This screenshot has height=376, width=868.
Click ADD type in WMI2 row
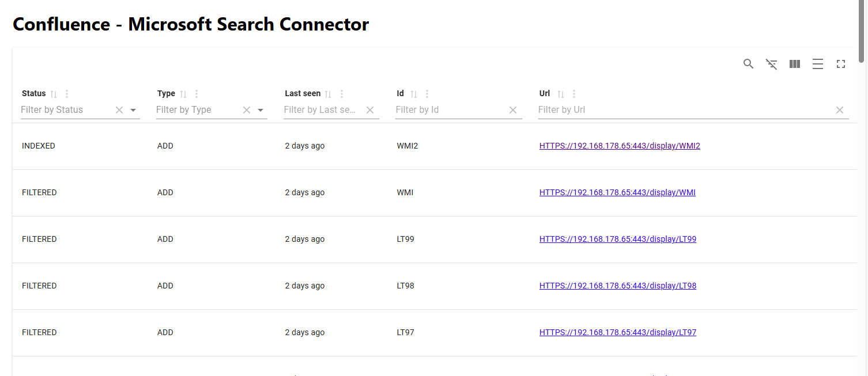click(165, 146)
